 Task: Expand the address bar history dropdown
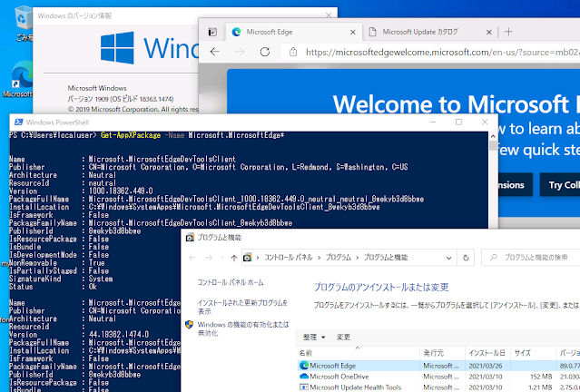click(448, 258)
